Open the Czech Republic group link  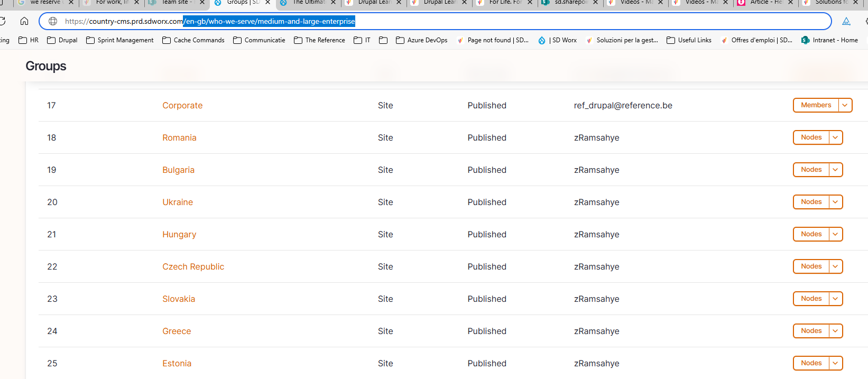(193, 266)
